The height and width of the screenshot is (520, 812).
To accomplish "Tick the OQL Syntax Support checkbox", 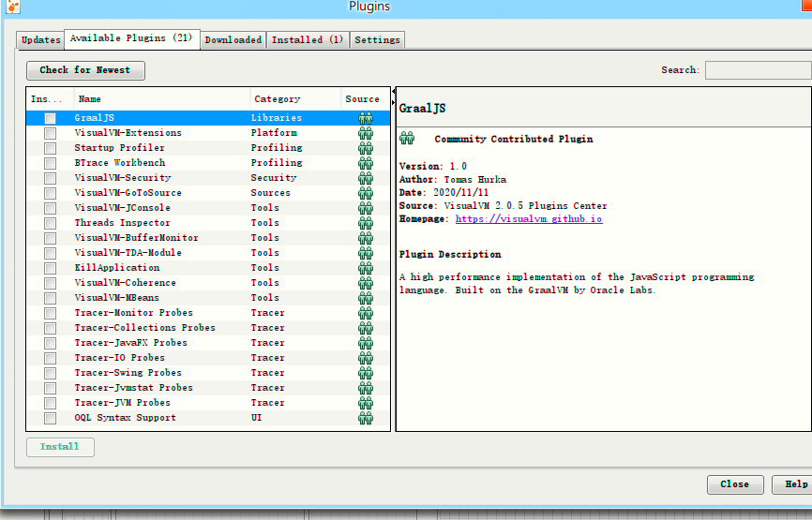I will (x=51, y=419).
